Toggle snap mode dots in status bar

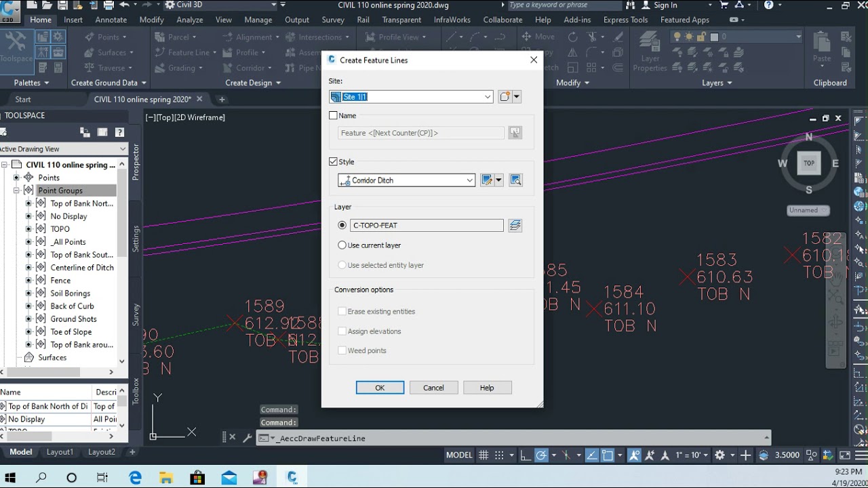[499, 455]
